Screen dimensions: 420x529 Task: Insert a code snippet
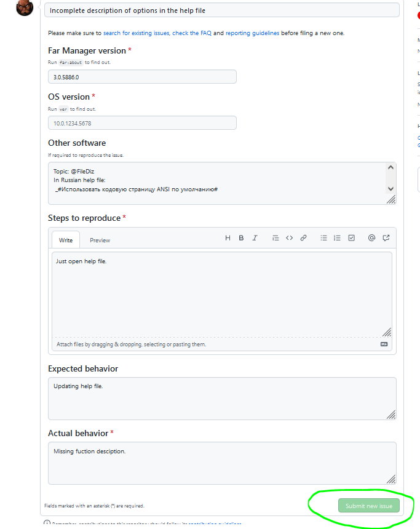[x=289, y=238]
